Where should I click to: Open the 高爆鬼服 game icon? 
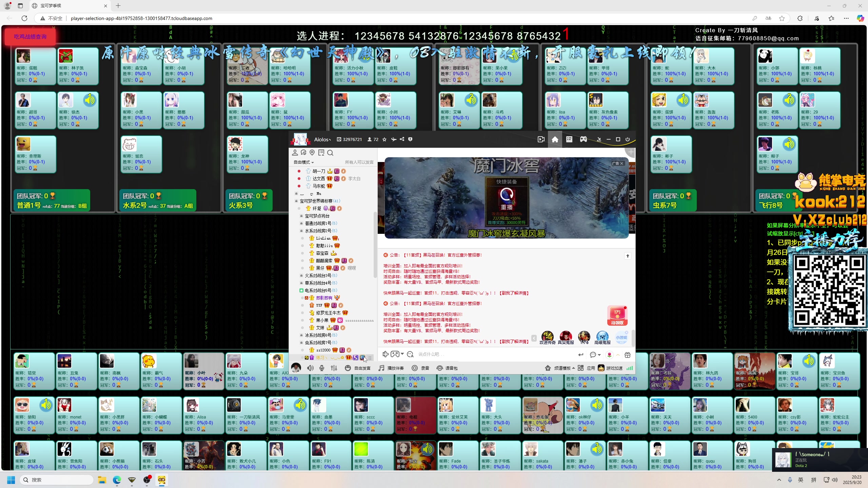click(x=602, y=338)
